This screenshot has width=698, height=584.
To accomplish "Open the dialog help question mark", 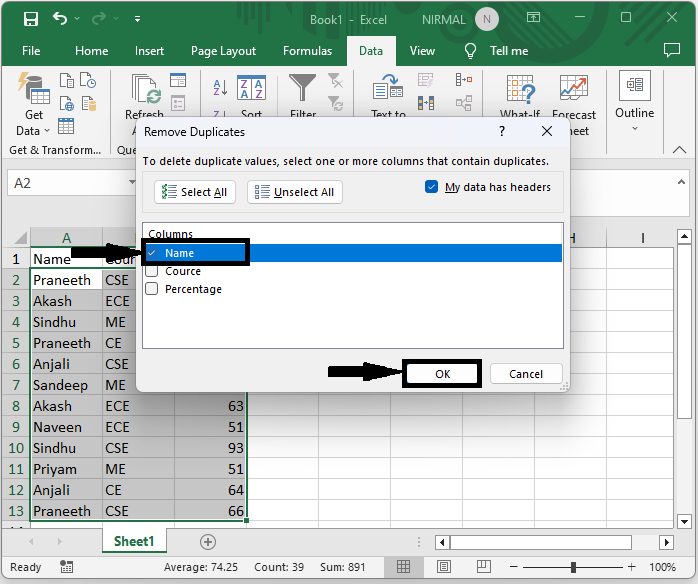I will (501, 131).
